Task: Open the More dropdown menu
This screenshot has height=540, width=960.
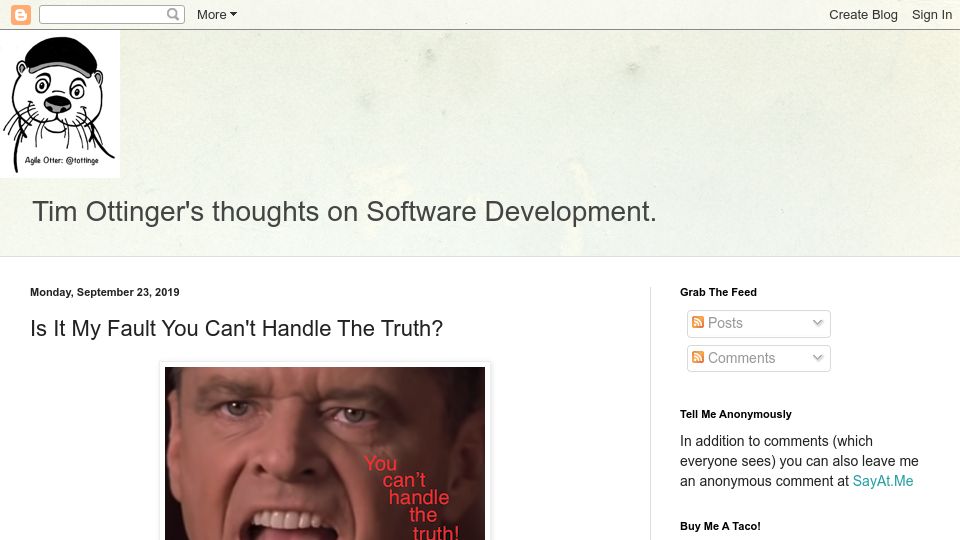Action: [x=217, y=15]
